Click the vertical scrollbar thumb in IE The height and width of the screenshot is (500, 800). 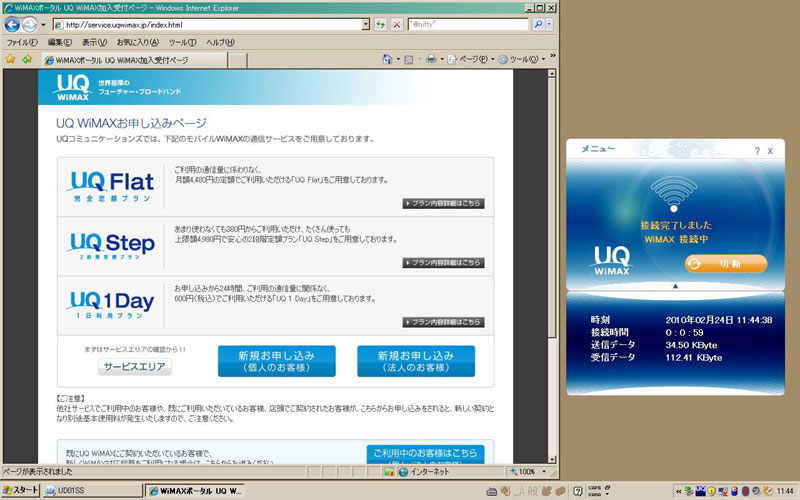(552, 208)
